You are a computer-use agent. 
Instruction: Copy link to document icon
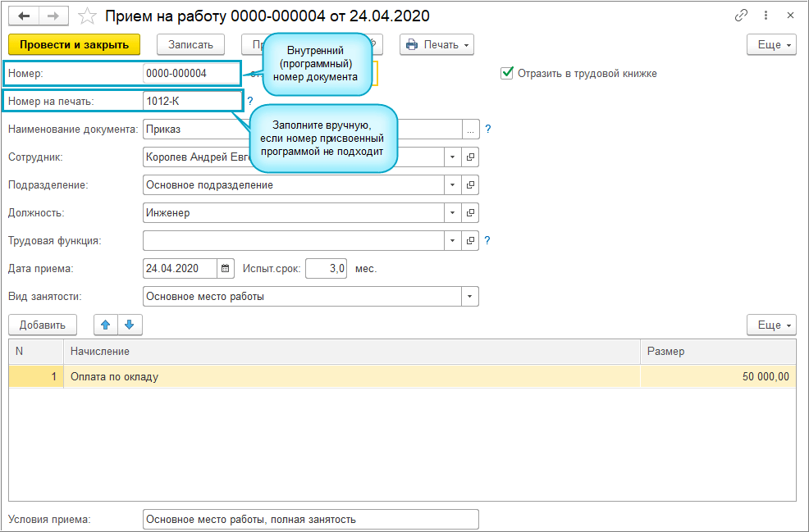[x=741, y=16]
